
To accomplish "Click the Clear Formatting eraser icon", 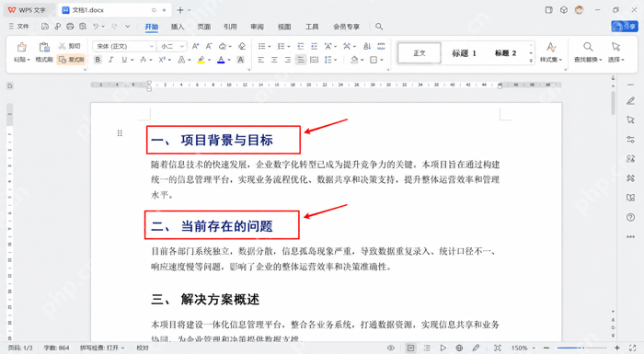I will tap(242, 46).
